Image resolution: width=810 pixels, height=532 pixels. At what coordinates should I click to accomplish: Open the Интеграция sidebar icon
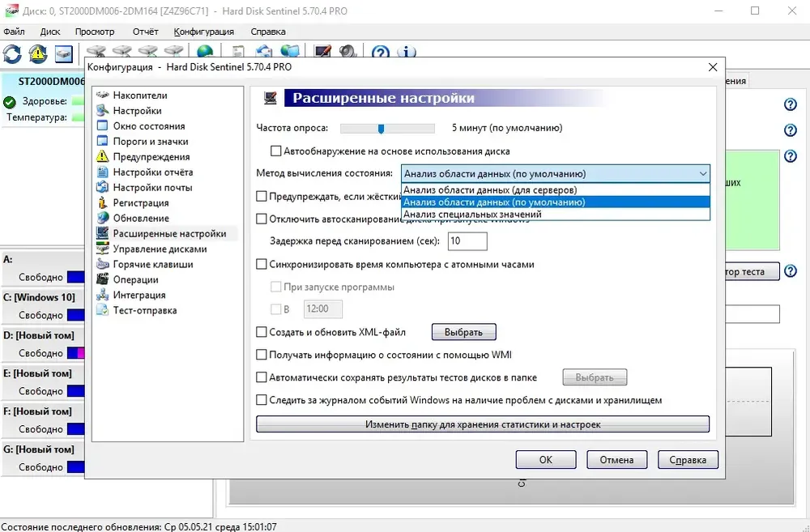[x=103, y=295]
